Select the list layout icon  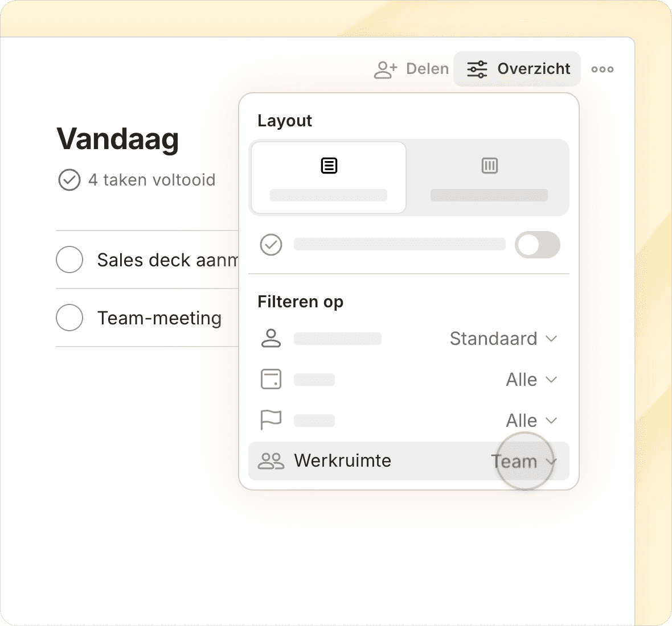(x=329, y=166)
